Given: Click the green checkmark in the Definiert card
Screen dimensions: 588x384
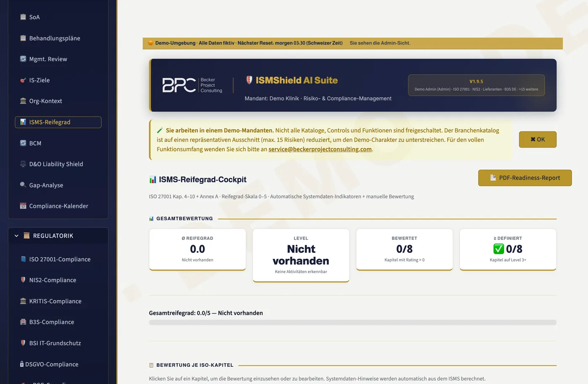Looking at the screenshot, I should click(499, 249).
